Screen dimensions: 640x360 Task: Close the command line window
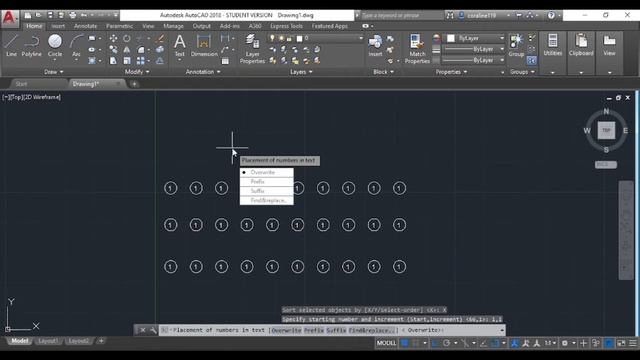coord(142,330)
